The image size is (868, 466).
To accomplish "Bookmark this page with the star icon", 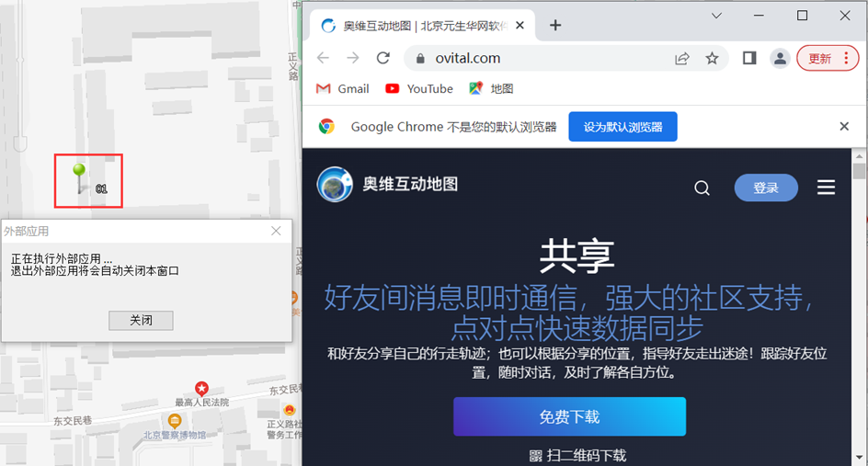I will coord(712,58).
